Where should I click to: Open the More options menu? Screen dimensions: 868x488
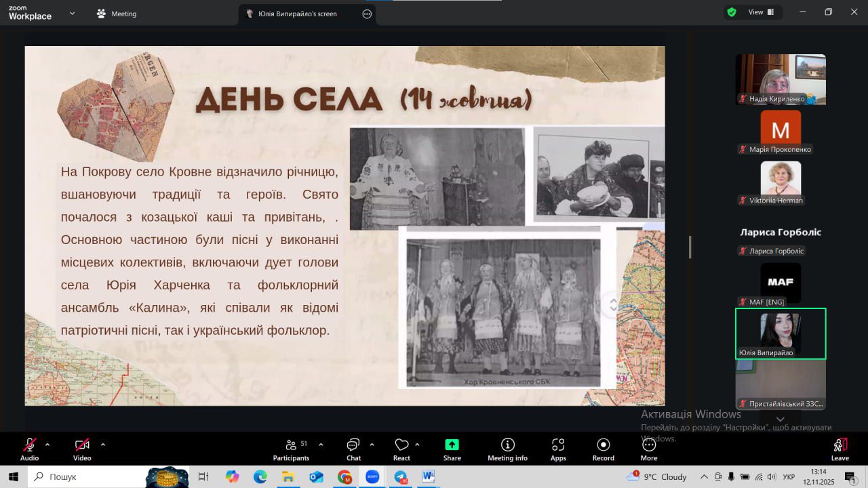click(x=648, y=449)
